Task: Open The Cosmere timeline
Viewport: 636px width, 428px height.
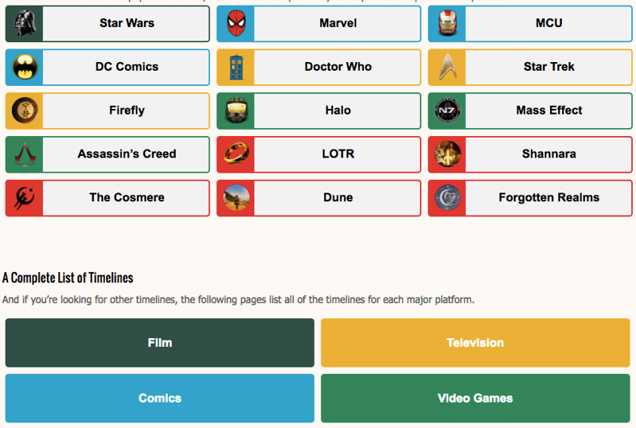Action: (x=107, y=198)
